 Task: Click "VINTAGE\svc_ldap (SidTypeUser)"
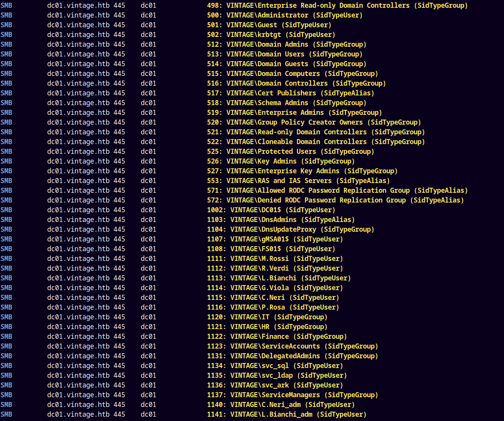[289, 375]
